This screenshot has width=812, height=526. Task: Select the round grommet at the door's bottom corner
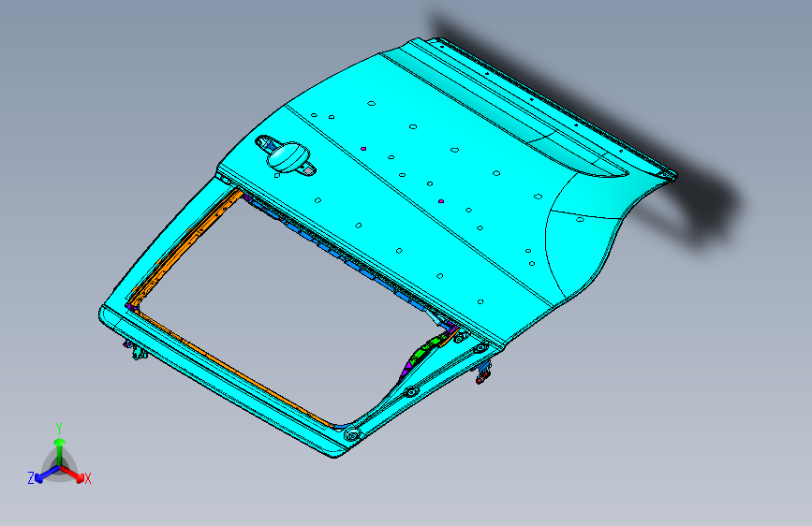click(x=351, y=435)
